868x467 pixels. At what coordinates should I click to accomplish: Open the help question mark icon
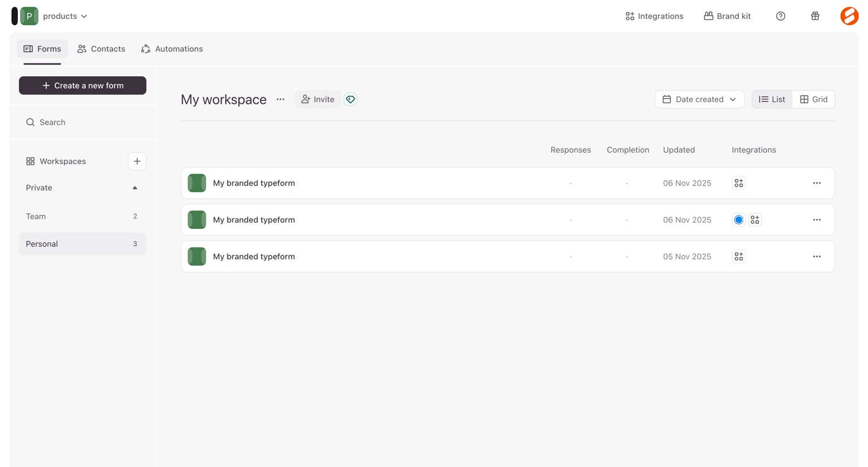780,16
